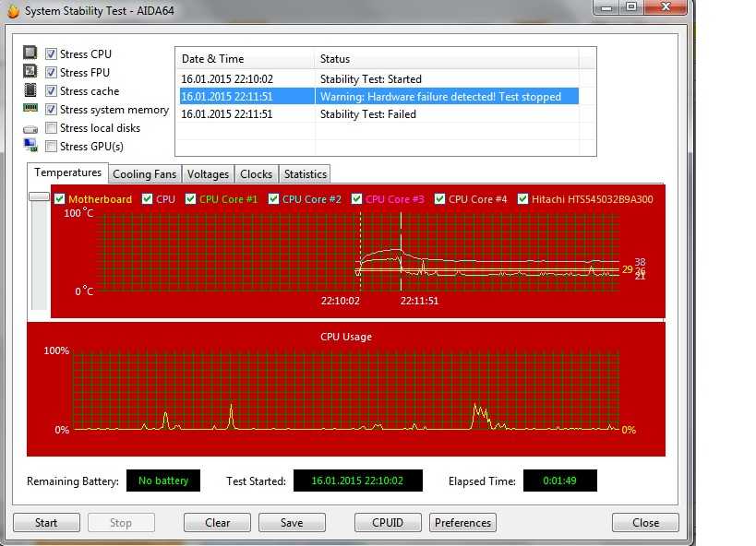Viewport: 756px width, 546px height.
Task: Open the Preferences dialog
Action: tap(462, 523)
